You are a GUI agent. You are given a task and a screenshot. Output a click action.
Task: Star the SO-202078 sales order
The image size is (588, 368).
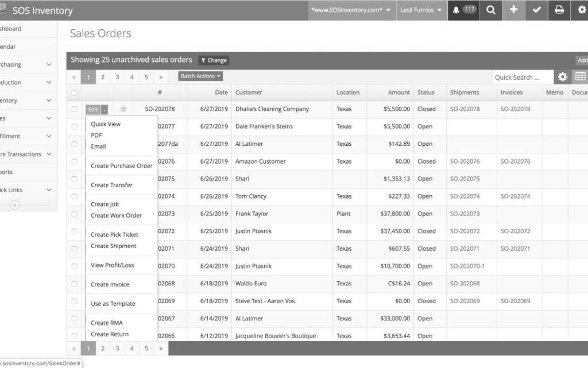coord(123,109)
